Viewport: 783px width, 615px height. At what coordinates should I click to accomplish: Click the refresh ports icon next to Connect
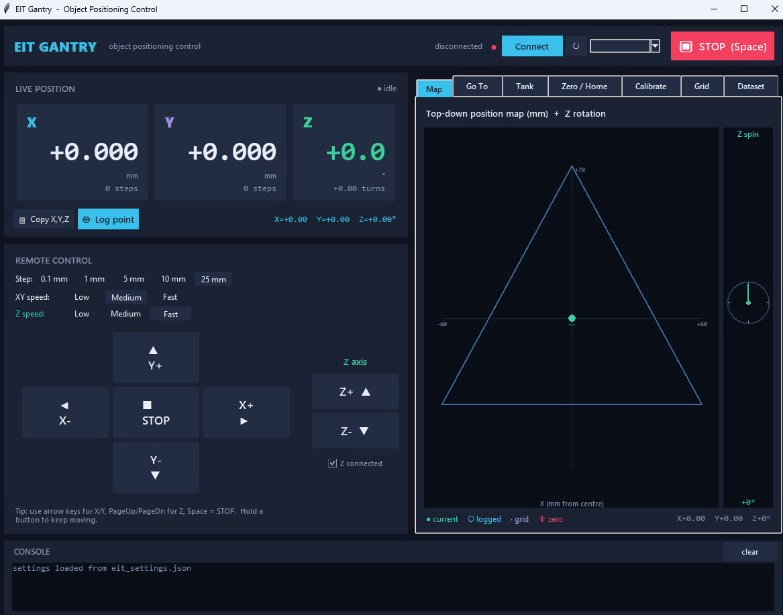click(x=576, y=46)
